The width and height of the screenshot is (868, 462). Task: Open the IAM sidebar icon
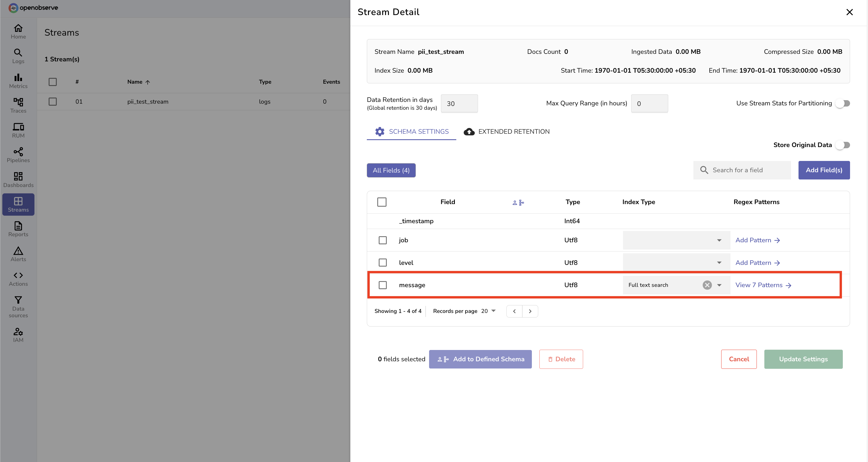[18, 331]
